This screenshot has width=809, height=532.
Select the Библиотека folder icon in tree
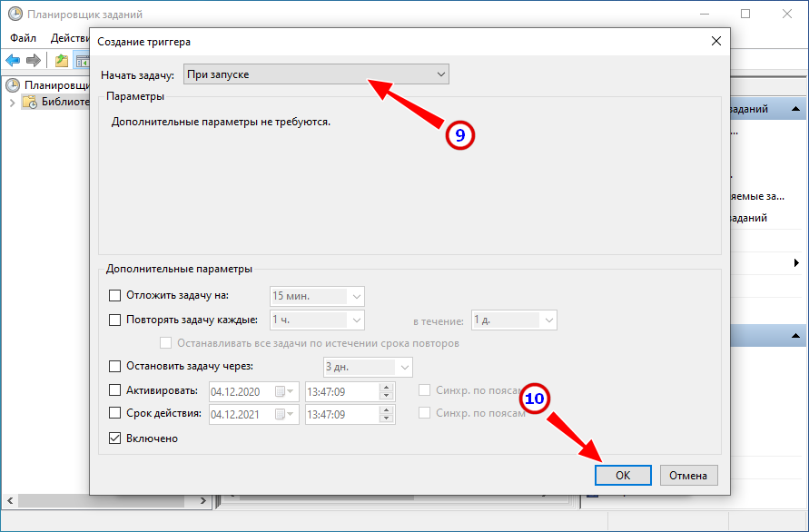point(30,103)
